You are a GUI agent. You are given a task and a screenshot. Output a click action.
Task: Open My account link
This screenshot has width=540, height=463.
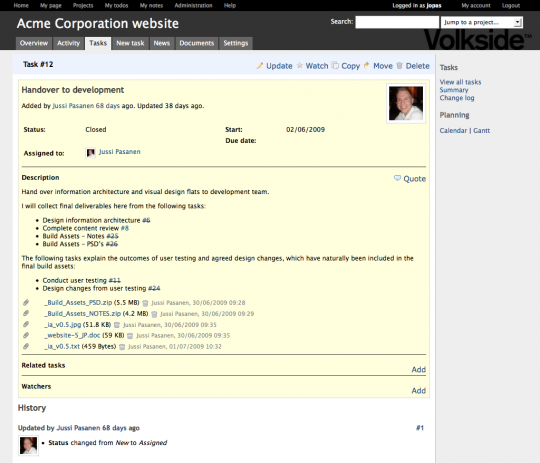476,6
